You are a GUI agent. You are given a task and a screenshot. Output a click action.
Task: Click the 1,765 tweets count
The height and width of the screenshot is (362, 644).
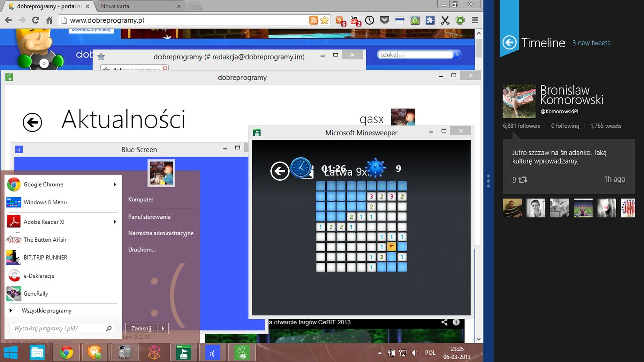(606, 126)
